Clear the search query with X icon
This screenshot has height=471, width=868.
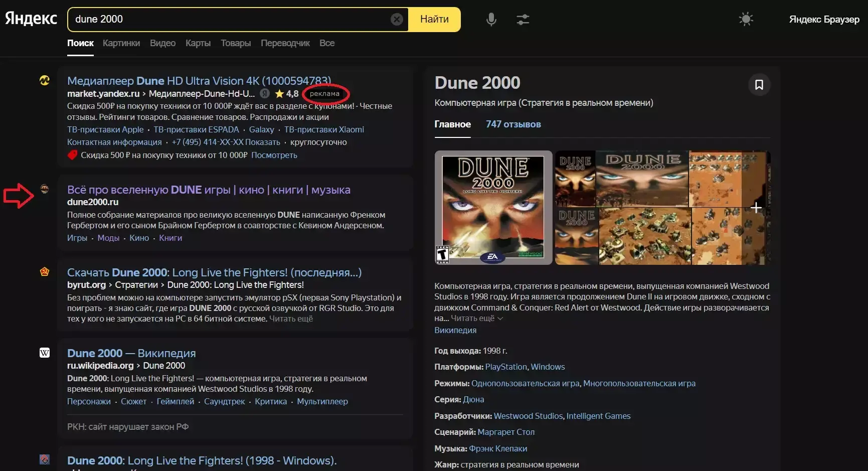397,19
